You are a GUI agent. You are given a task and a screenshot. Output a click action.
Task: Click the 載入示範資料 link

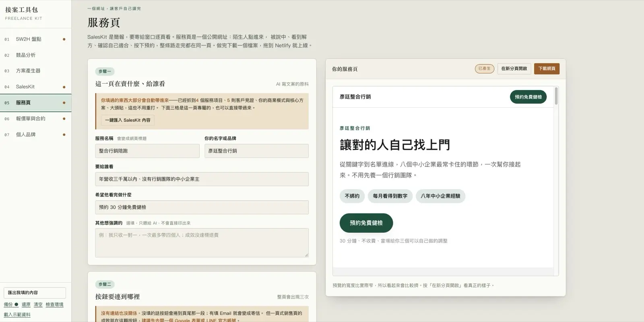pyautogui.click(x=17, y=315)
